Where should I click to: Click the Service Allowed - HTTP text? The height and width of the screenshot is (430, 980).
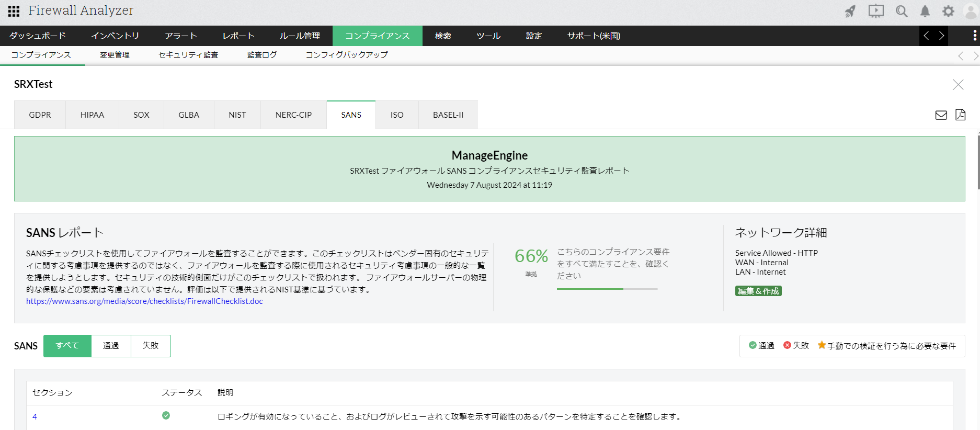point(777,253)
